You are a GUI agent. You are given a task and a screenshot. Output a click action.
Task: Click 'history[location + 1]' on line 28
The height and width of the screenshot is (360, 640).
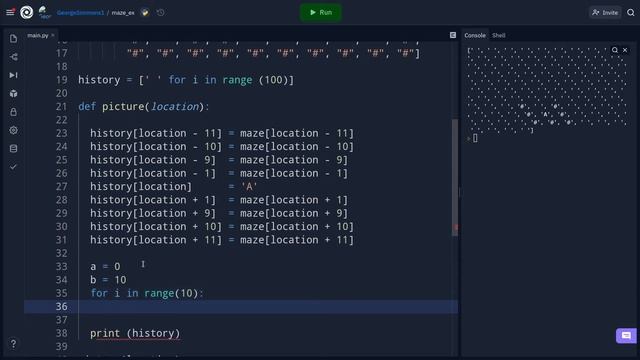[x=153, y=200]
